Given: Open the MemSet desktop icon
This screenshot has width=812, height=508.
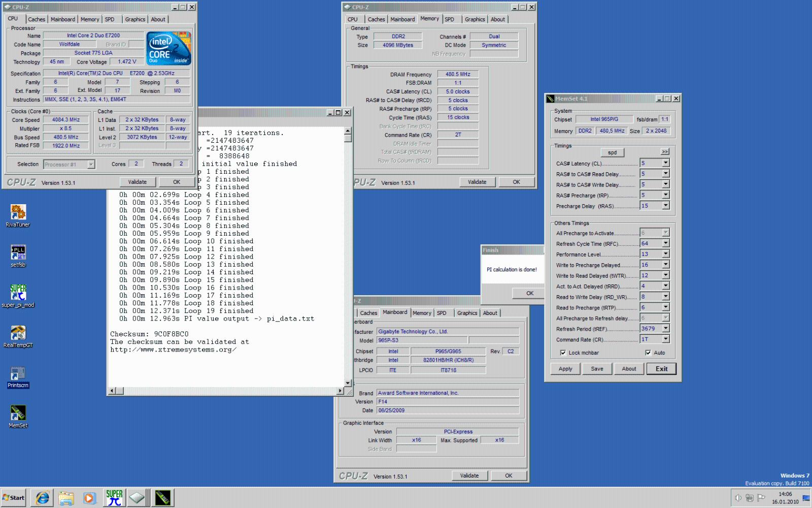Looking at the screenshot, I should click(x=18, y=416).
